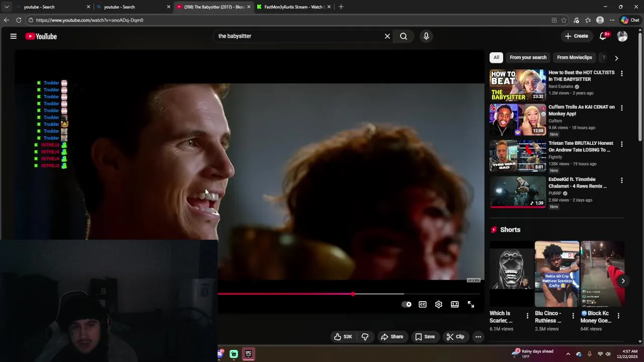This screenshot has height=362, width=644.
Task: Save the video to a playlist
Action: [x=425, y=337]
